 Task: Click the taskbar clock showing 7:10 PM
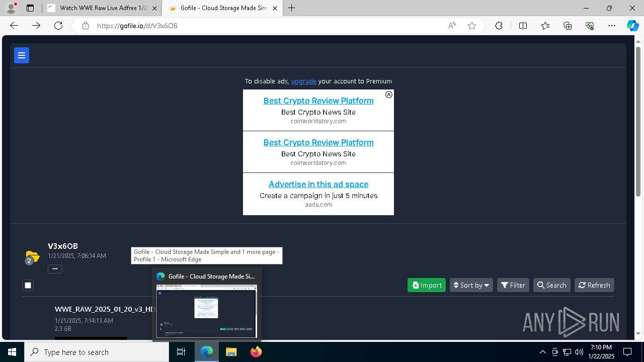tap(601, 352)
